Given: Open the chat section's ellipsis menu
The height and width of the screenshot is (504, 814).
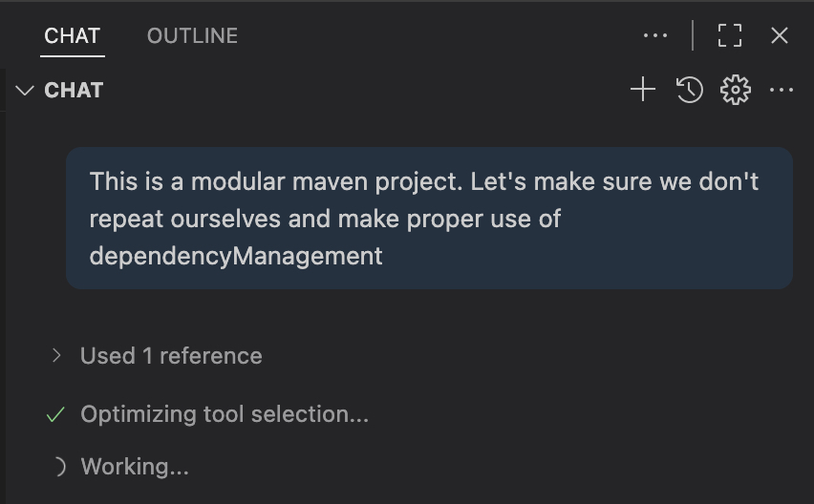Looking at the screenshot, I should tap(782, 91).
